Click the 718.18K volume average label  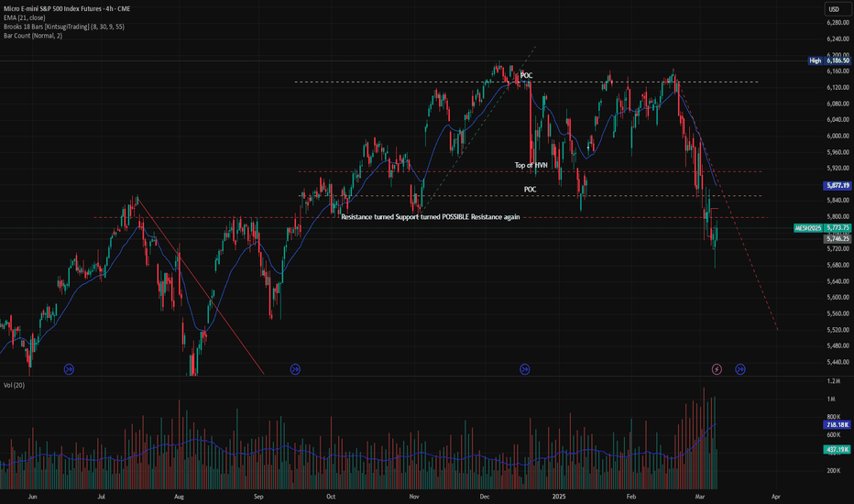[x=838, y=424]
